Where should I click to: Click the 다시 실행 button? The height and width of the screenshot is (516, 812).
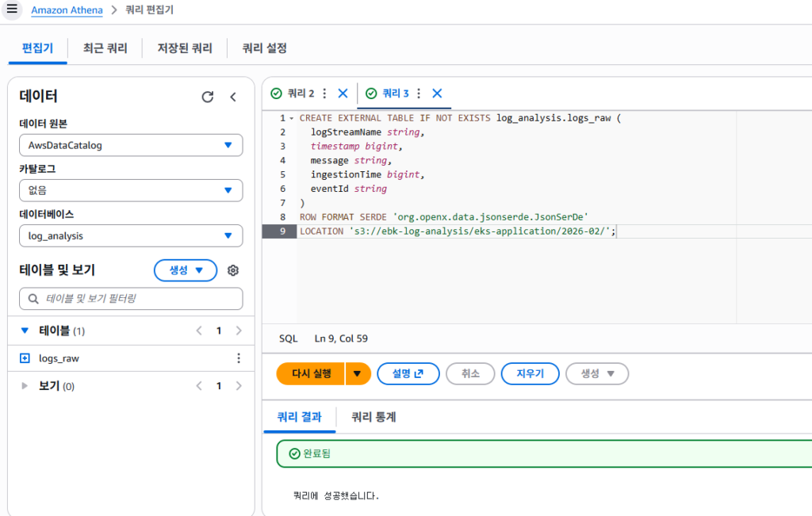coord(311,374)
